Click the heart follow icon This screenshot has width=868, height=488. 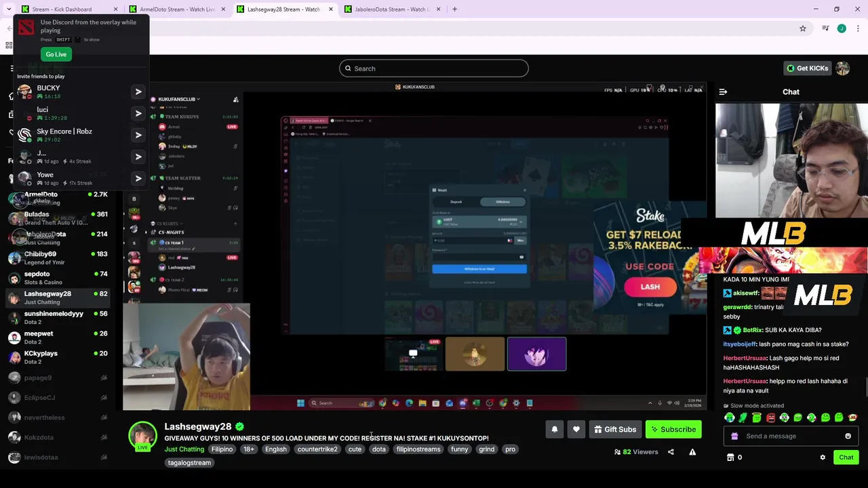[x=576, y=429]
